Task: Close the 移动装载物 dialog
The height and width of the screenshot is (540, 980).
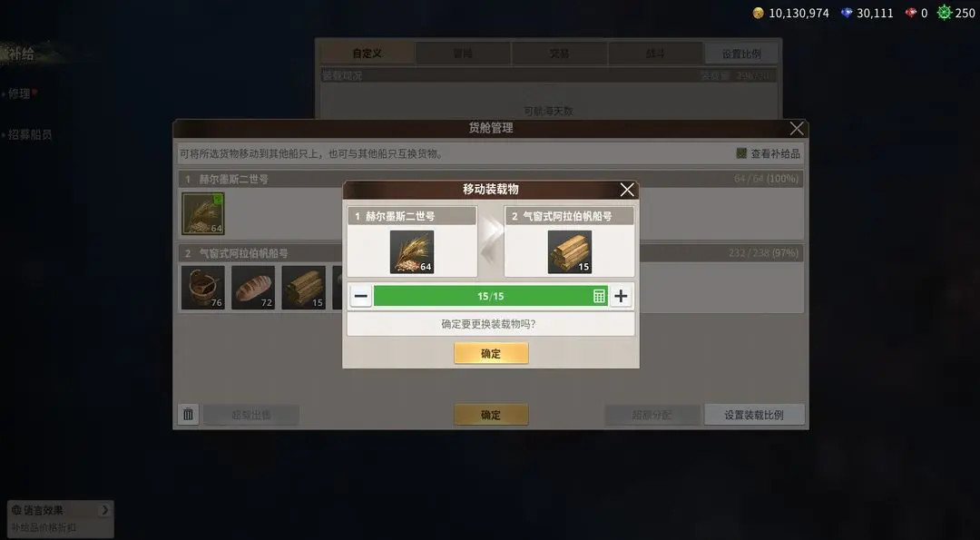Action: (627, 190)
